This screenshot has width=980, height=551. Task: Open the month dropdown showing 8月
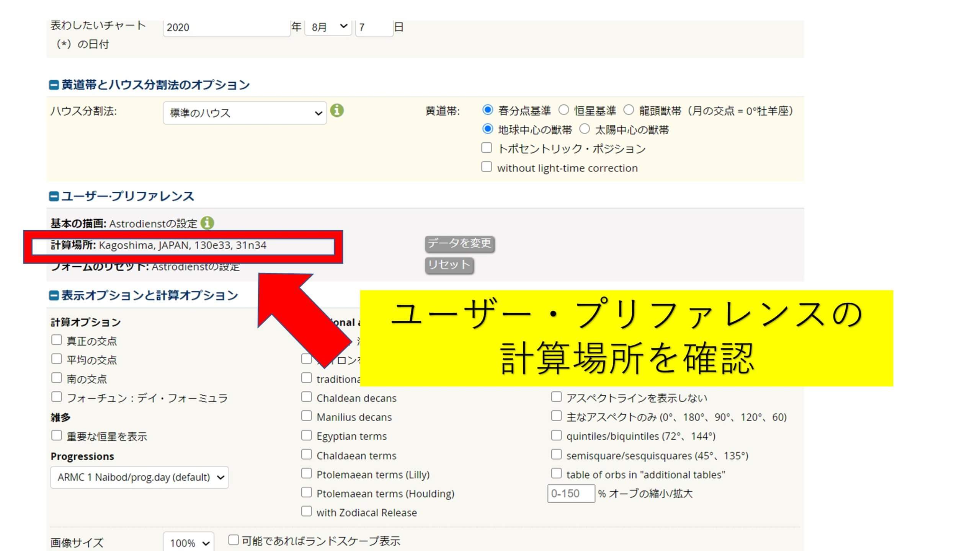click(328, 27)
